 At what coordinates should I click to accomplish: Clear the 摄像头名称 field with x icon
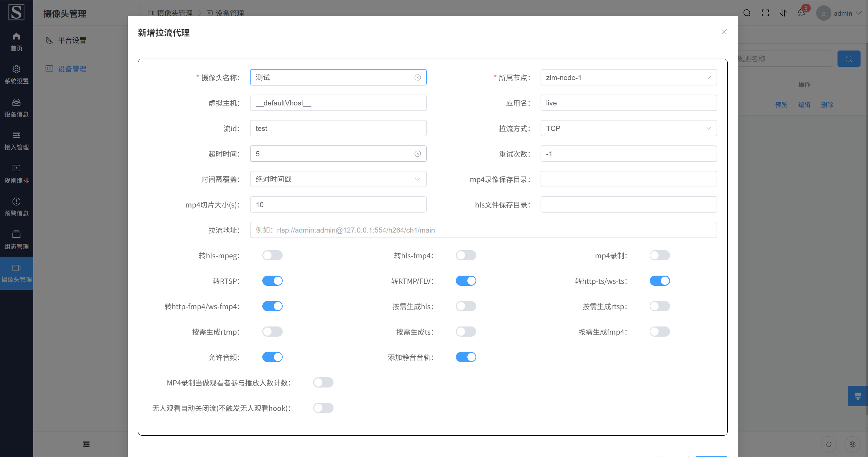point(418,78)
